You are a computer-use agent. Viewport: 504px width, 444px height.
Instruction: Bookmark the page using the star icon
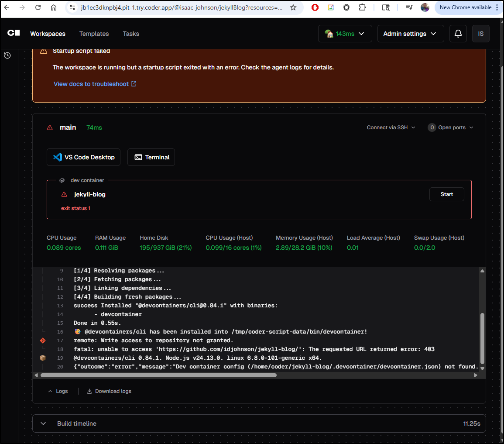[293, 7]
